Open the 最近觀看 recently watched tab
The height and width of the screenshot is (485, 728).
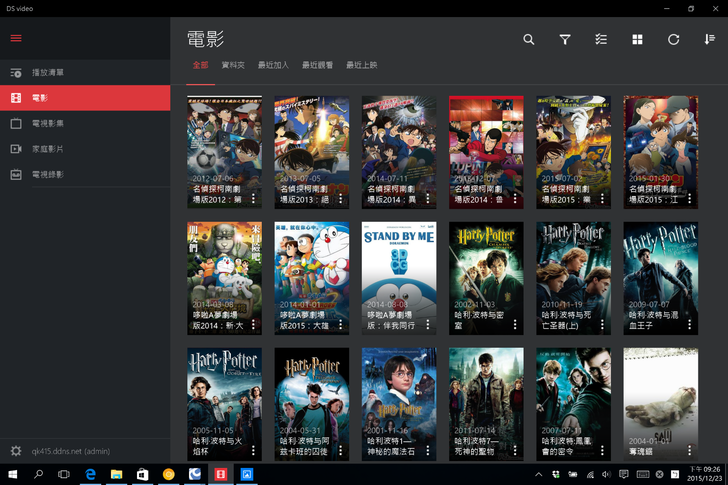click(x=317, y=65)
